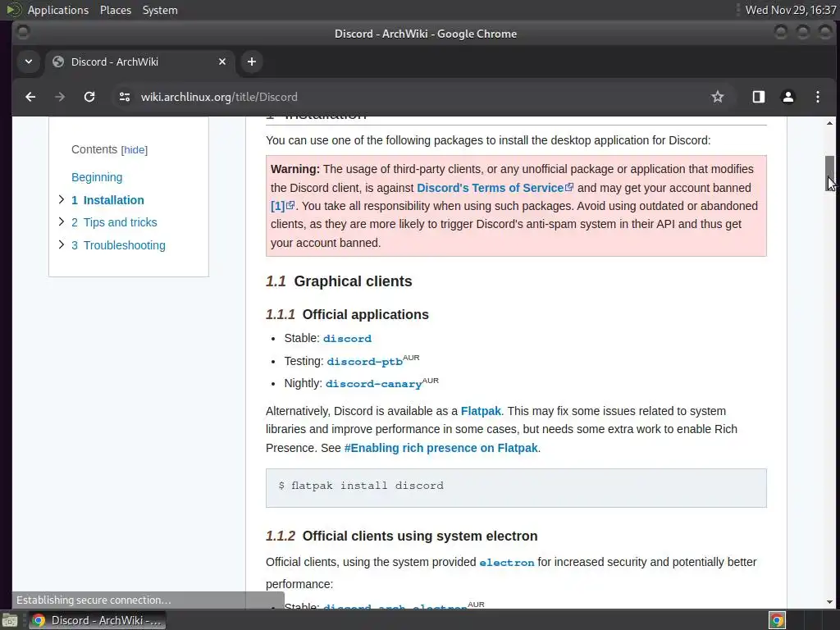This screenshot has height=630, width=840.
Task: Go to 3 Troubleshooting section
Action: tap(118, 245)
